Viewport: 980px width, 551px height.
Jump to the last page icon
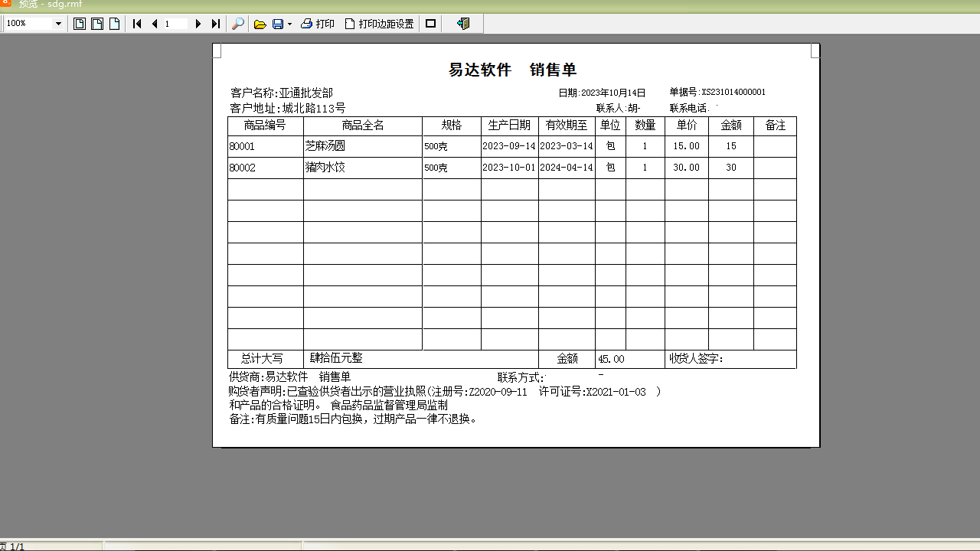pyautogui.click(x=215, y=24)
